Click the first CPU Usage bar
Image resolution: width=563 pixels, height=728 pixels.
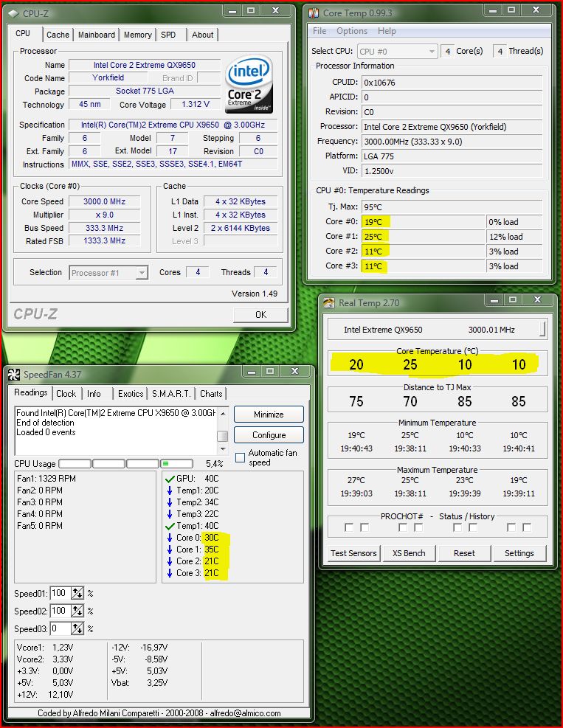(75, 463)
